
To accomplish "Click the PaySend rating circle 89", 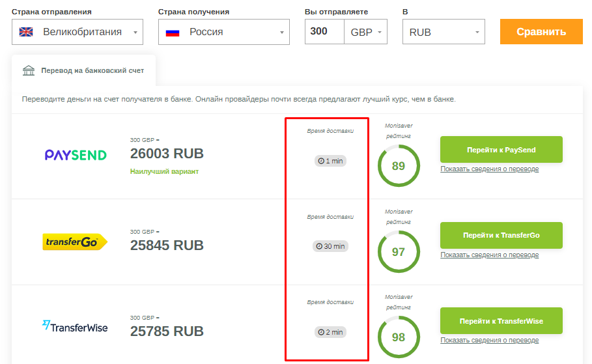I will (x=399, y=166).
